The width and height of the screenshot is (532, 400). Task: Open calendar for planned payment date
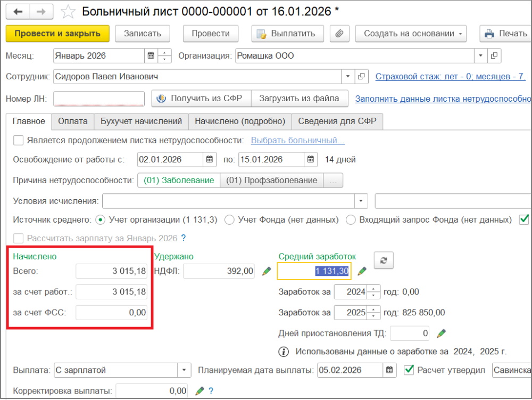[x=390, y=370]
